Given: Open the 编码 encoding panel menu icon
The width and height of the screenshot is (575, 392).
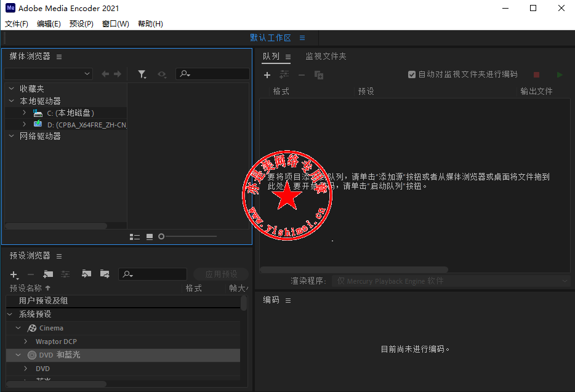Looking at the screenshot, I should pyautogui.click(x=288, y=301).
